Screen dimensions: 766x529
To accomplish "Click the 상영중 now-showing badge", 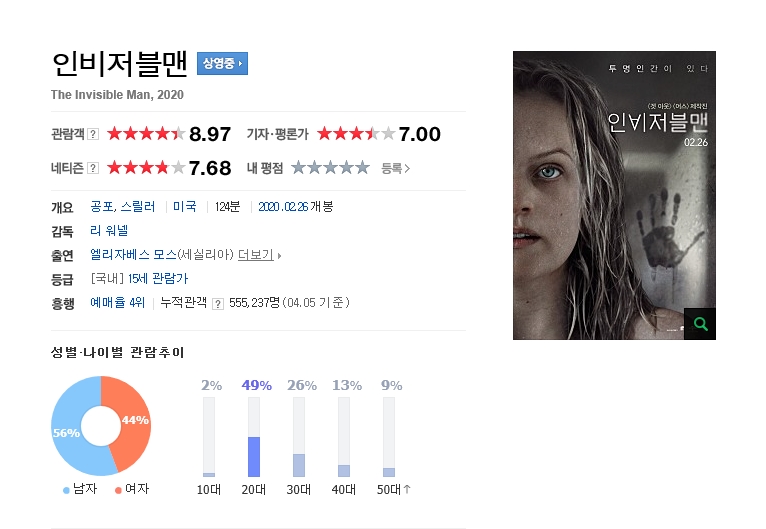I will [222, 63].
